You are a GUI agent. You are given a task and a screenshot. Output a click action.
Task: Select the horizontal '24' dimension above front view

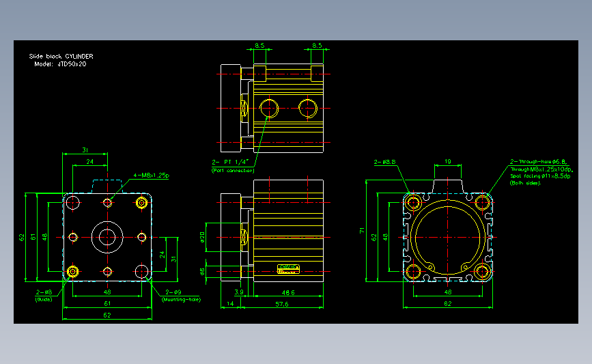pos(90,162)
